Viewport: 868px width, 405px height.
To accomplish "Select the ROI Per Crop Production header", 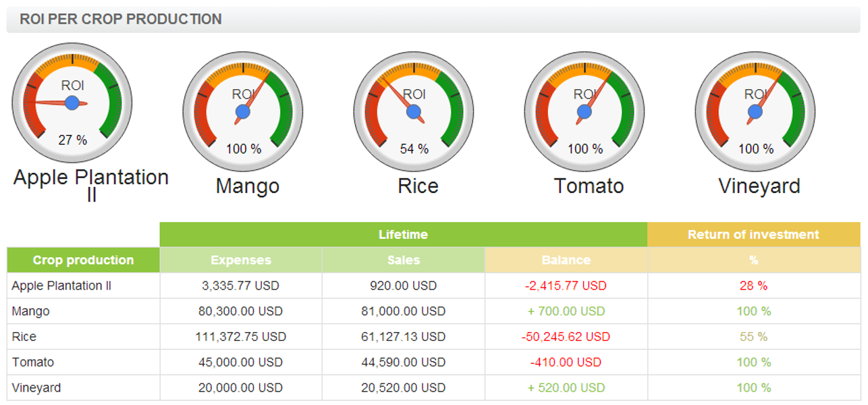I will (121, 20).
